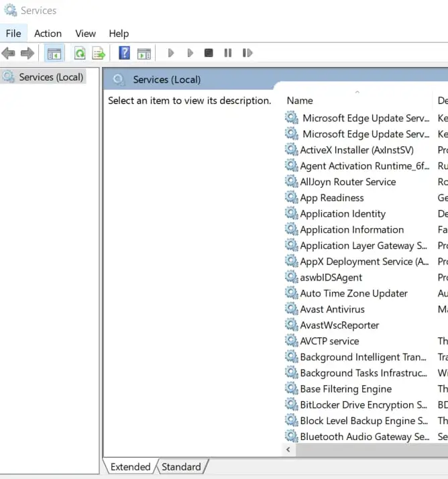Switch to the Extended tab
This screenshot has width=448, height=479.
point(130,466)
